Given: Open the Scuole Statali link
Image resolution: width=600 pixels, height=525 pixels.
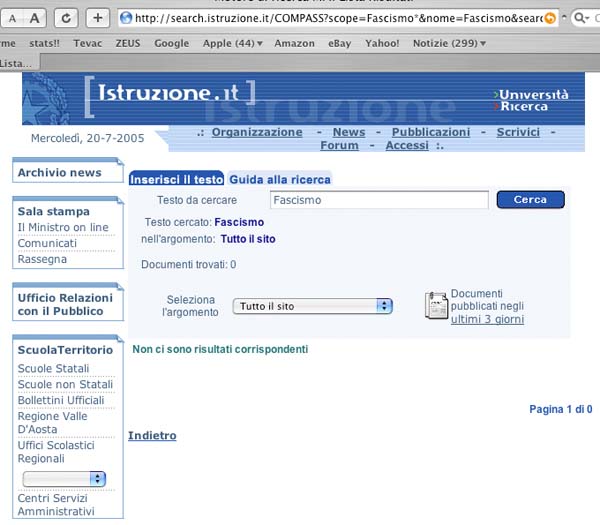Looking at the screenshot, I should (x=53, y=368).
